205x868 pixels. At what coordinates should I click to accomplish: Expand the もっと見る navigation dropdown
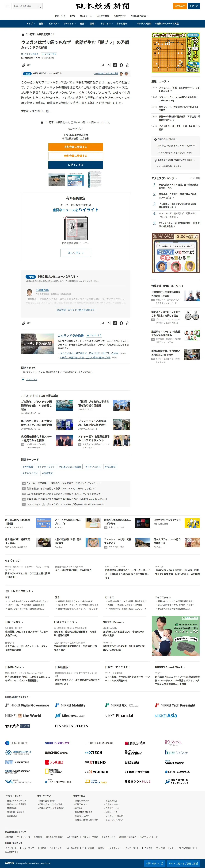(x=123, y=24)
